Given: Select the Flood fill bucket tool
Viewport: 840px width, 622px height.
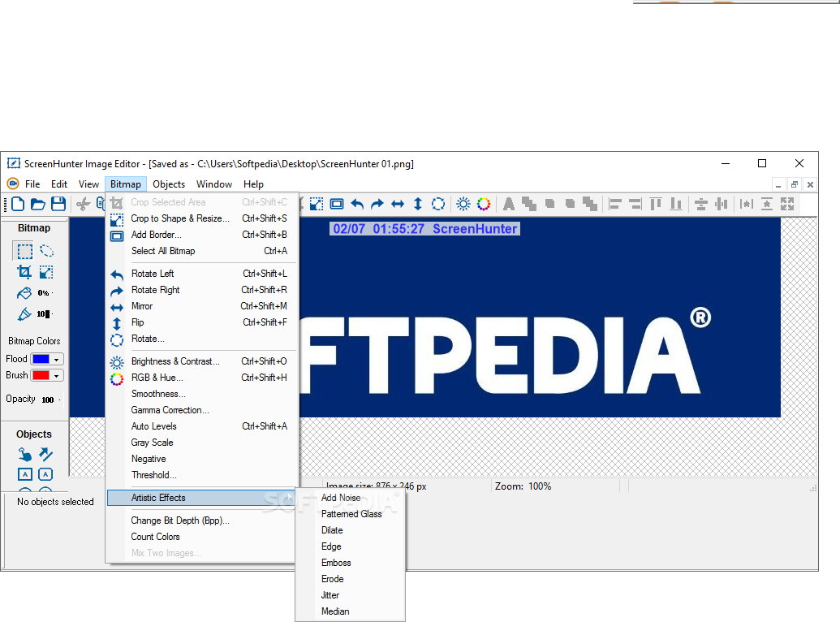Looking at the screenshot, I should click(24, 293).
